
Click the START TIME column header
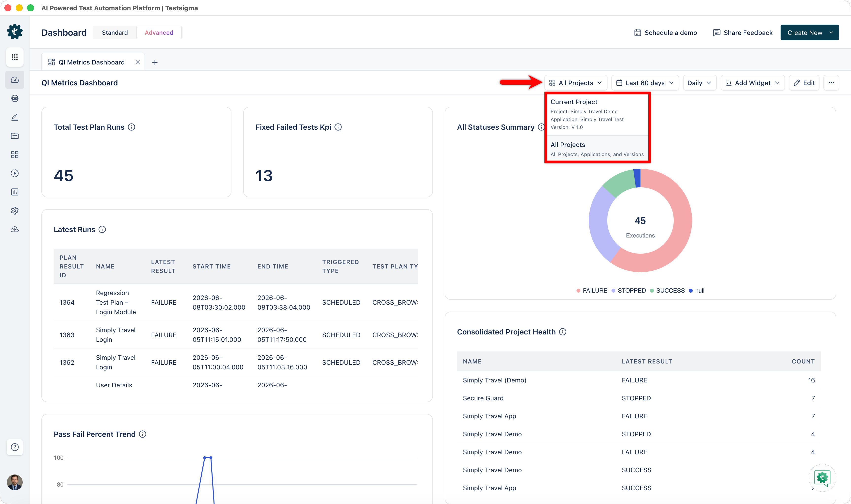pos(212,266)
